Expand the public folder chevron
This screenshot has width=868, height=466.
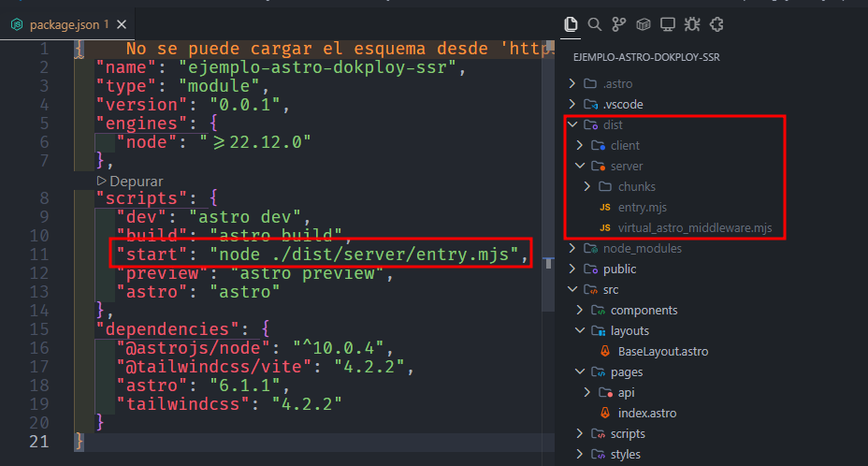tap(572, 269)
